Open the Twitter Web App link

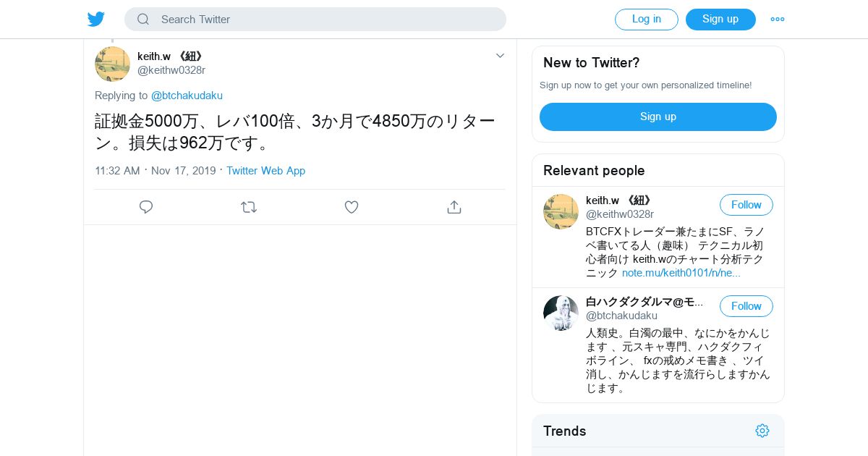pyautogui.click(x=265, y=171)
